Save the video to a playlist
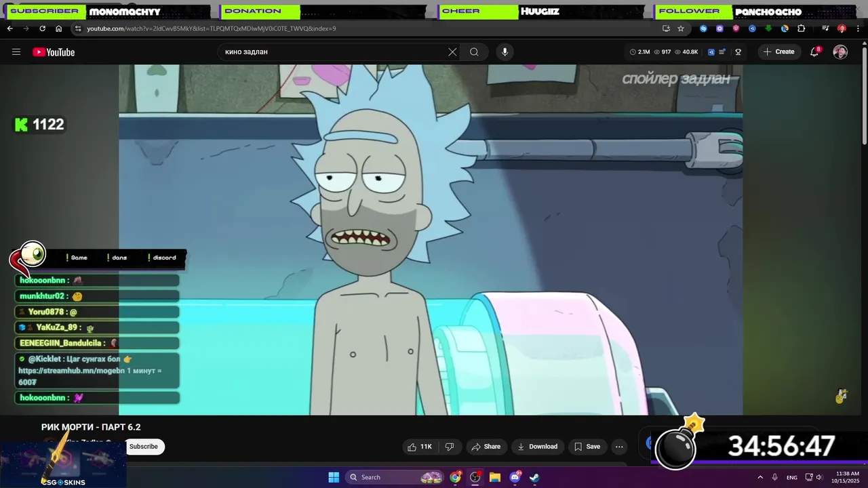The width and height of the screenshot is (868, 488). [587, 447]
